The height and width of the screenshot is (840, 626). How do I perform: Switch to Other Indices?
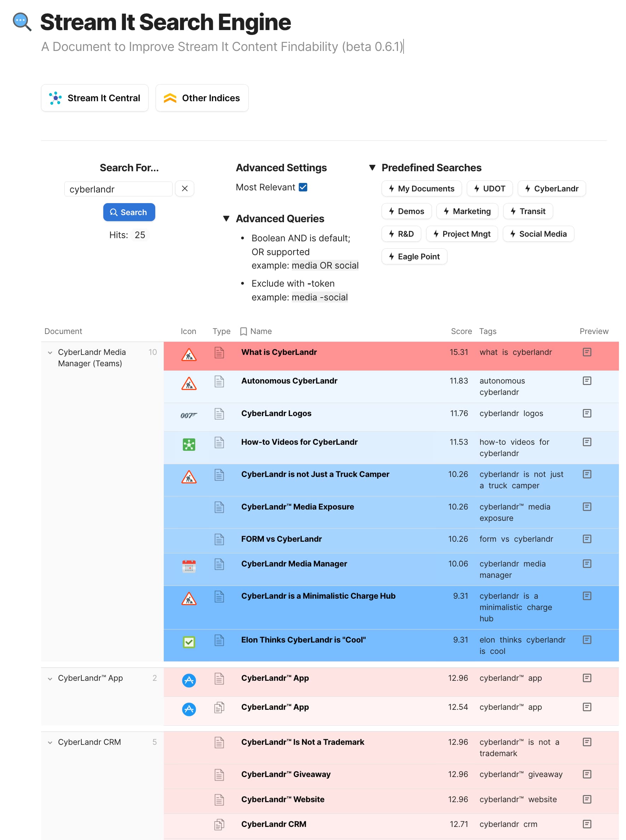(202, 98)
